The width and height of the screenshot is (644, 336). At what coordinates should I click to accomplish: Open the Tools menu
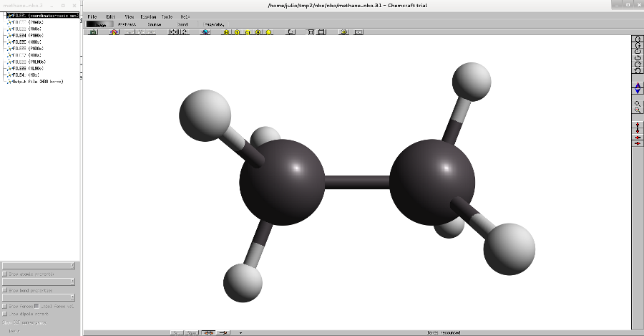pyautogui.click(x=167, y=16)
